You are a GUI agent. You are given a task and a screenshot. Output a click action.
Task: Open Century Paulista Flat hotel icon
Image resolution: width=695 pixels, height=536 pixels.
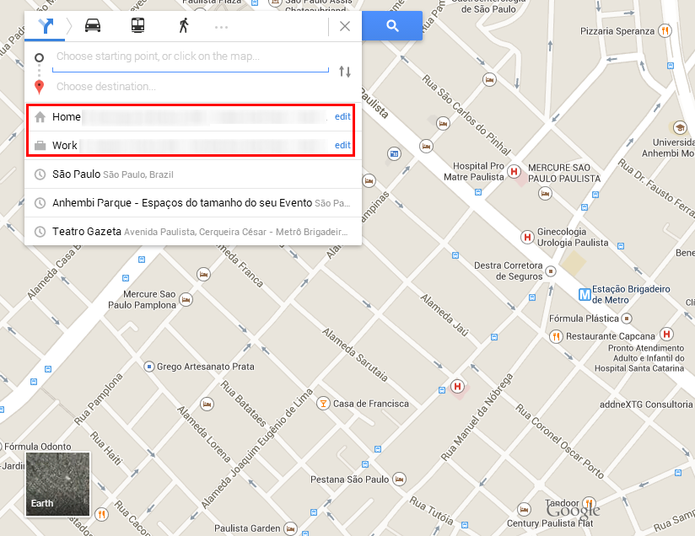tap(524, 509)
